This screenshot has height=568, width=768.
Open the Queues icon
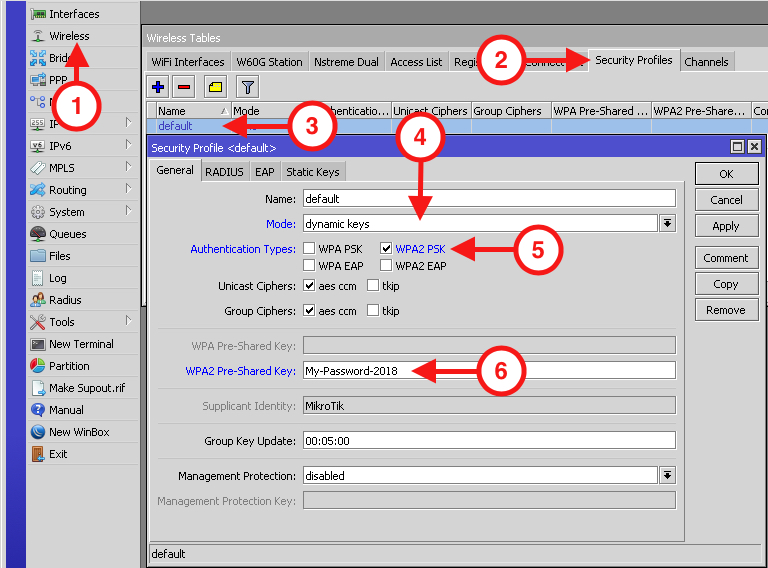click(38, 234)
